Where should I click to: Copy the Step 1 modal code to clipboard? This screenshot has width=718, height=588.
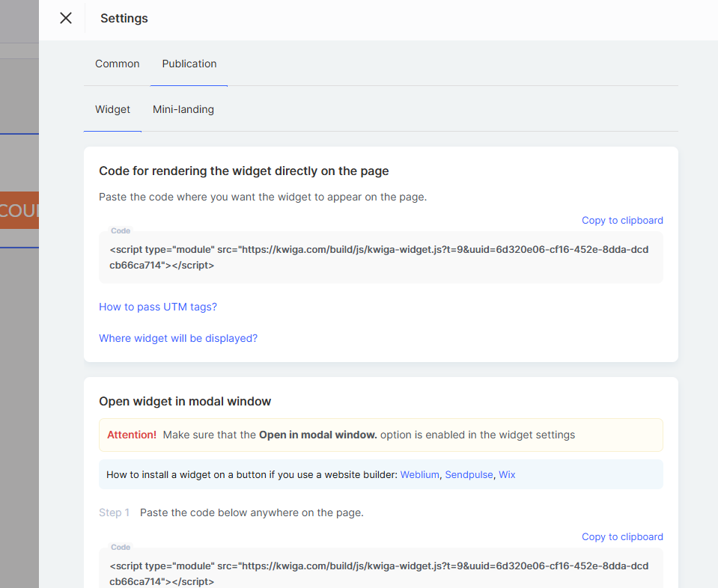pos(622,536)
